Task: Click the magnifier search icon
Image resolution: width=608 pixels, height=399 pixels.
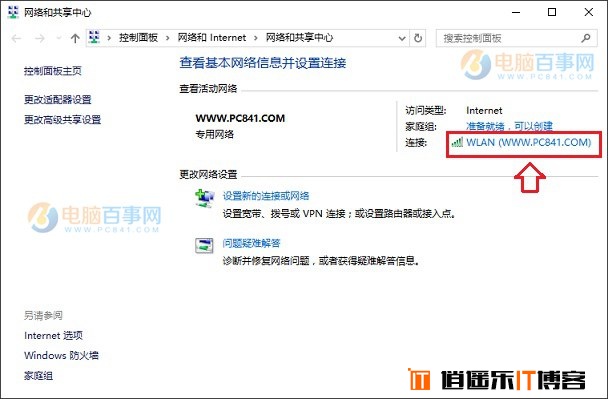Action: 586,38
